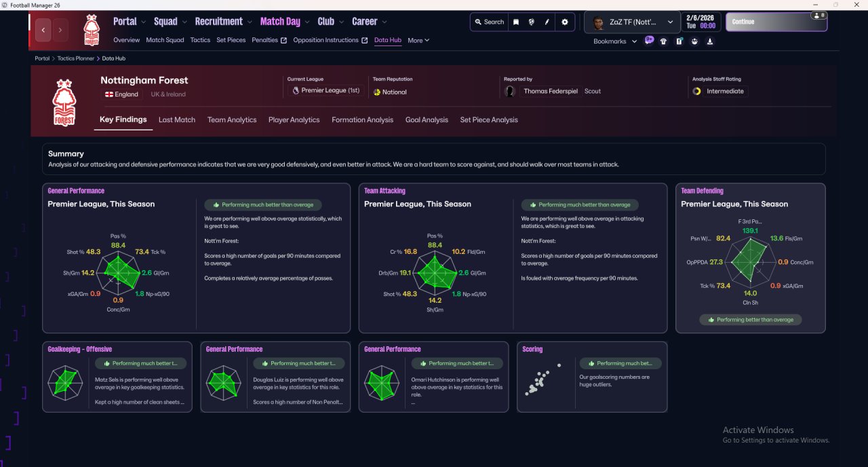
Task: Click the bookmark icon next to Search
Action: (516, 22)
